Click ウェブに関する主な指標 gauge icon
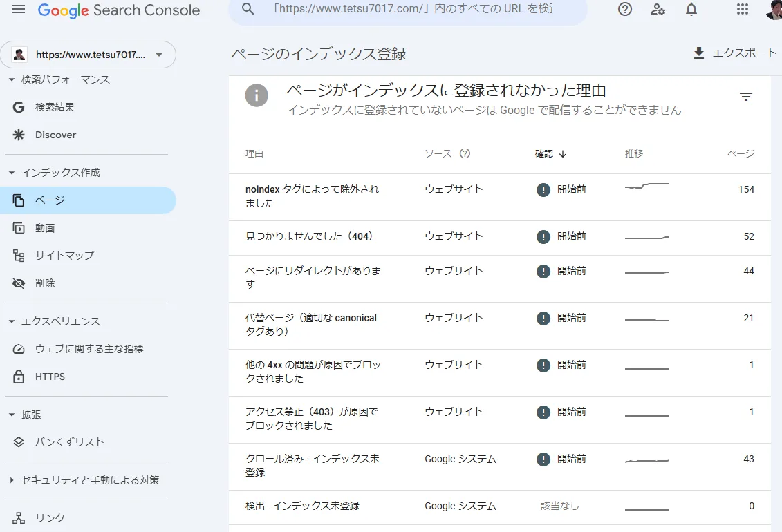Image resolution: width=782 pixels, height=532 pixels. click(x=19, y=349)
